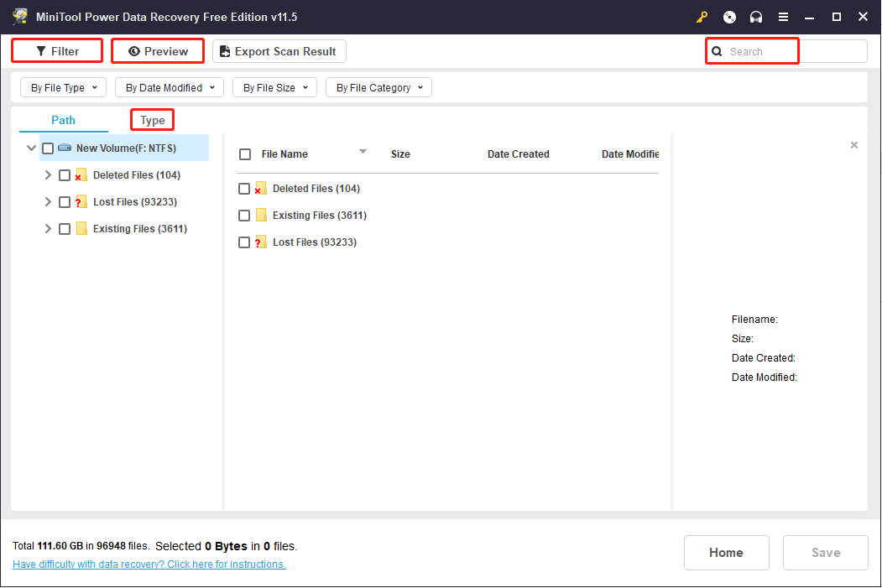Return to Home screen
Viewport: 882px width, 588px height.
[726, 553]
